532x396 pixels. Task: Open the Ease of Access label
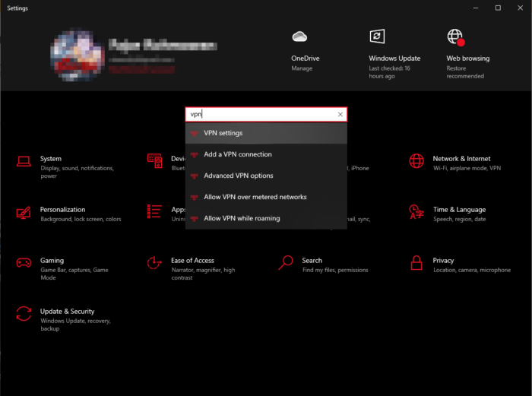coord(192,261)
